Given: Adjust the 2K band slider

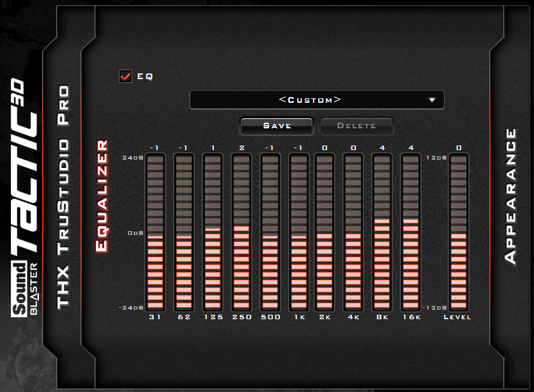Looking at the screenshot, I should (324, 232).
